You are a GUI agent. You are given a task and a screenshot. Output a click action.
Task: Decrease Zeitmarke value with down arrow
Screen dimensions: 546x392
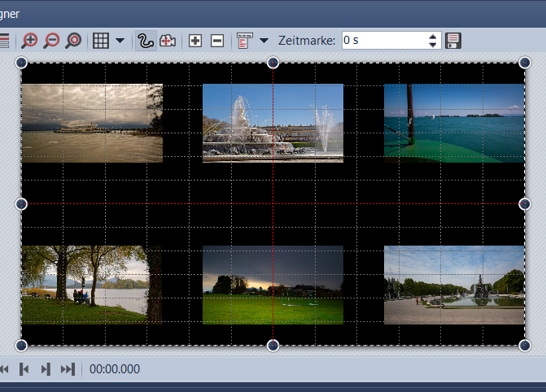[432, 45]
